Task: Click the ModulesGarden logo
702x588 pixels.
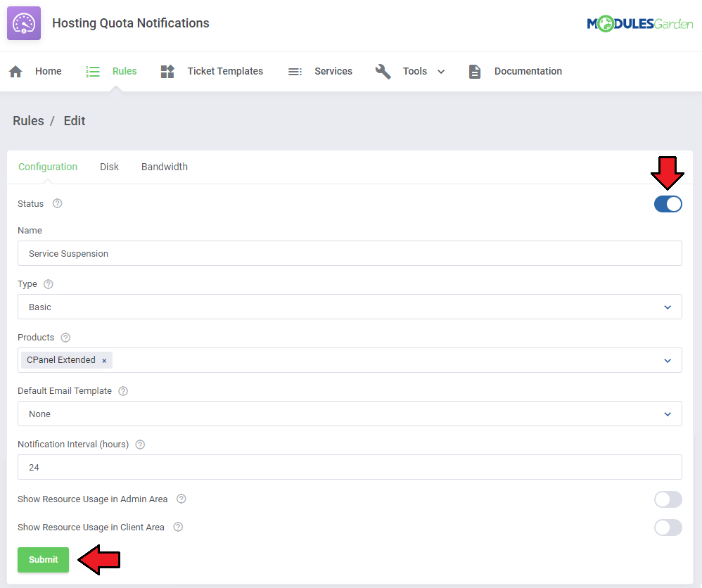Action: (640, 23)
